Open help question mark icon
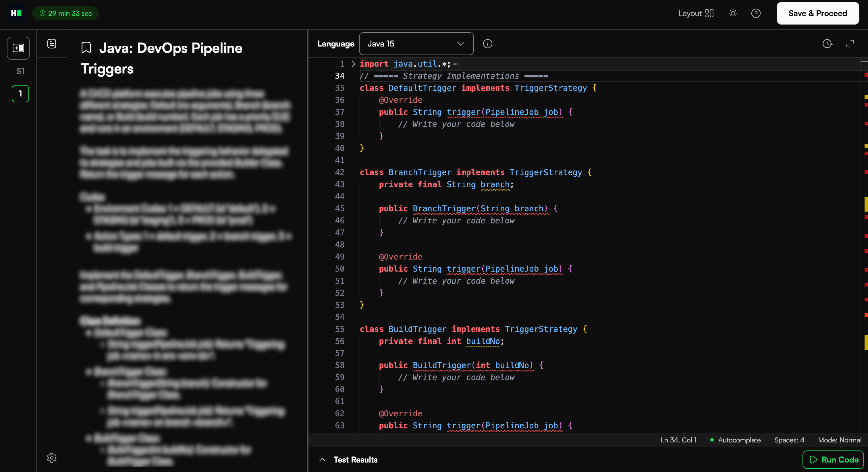Image resolution: width=868 pixels, height=472 pixels. (x=756, y=13)
